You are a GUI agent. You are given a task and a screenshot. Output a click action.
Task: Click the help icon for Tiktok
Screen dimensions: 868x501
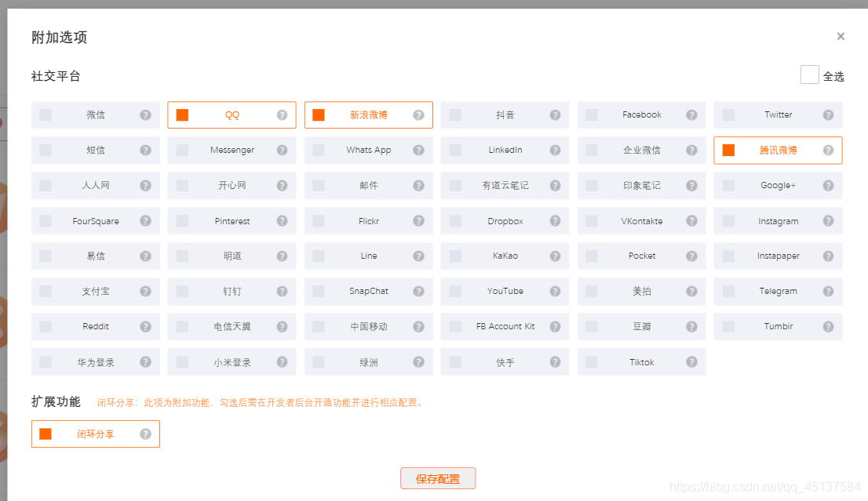[x=691, y=361]
